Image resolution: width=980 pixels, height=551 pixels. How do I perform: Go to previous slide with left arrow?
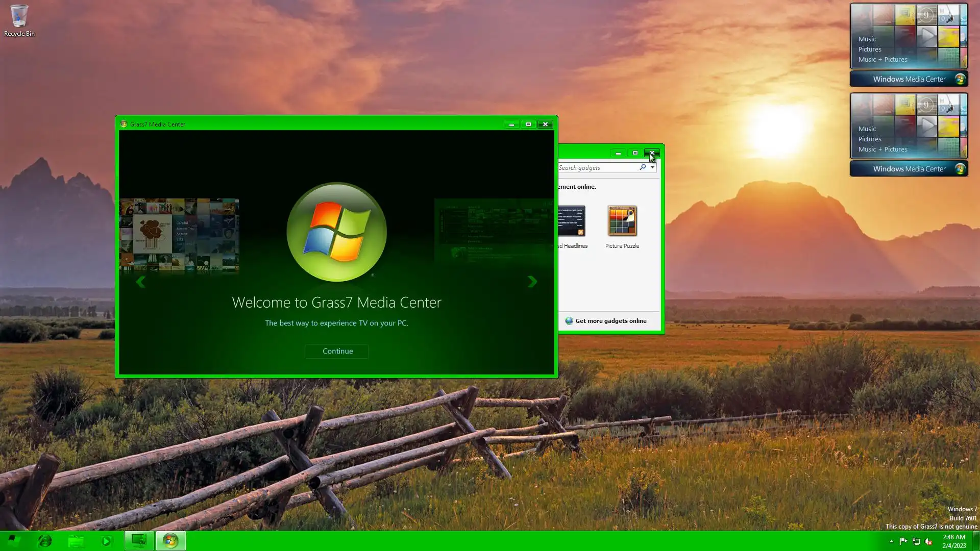point(141,282)
